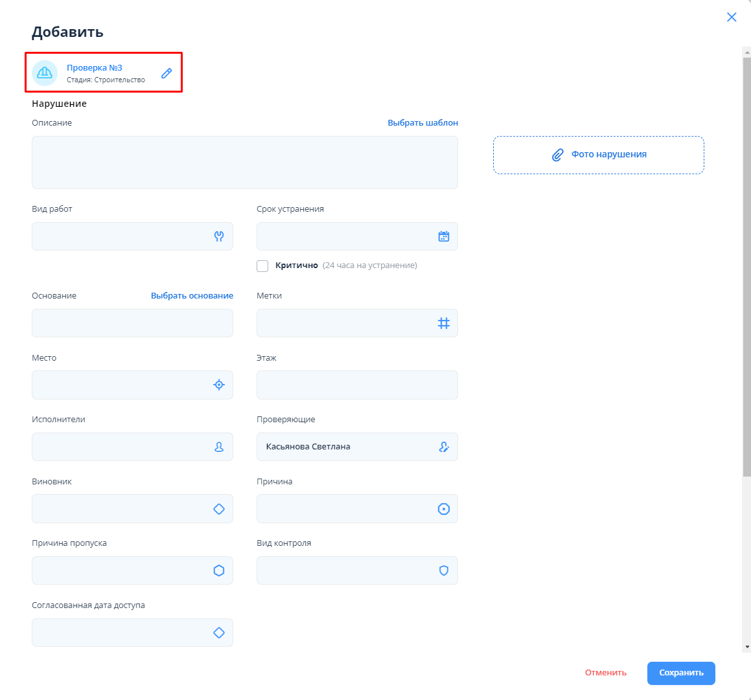This screenshot has height=700, width=751.
Task: Click the hashtag icon in Метки field
Action: click(444, 323)
